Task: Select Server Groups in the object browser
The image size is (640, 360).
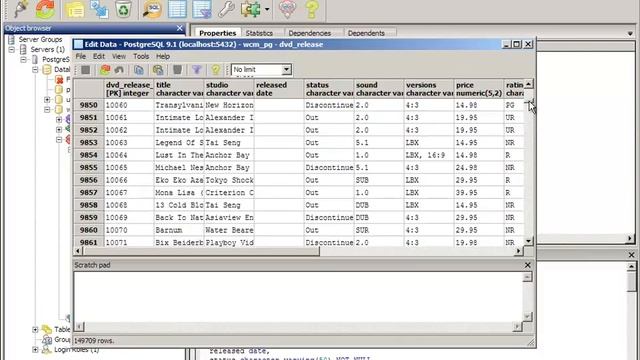Action: tap(40, 40)
